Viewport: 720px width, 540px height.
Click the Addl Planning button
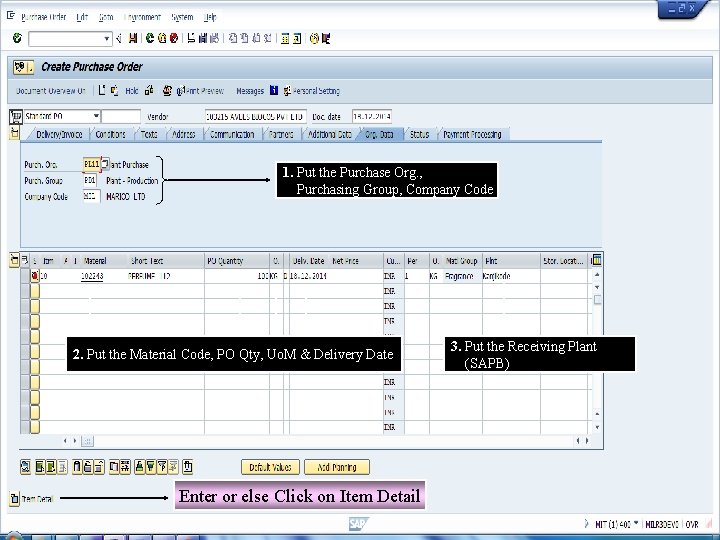(x=337, y=467)
